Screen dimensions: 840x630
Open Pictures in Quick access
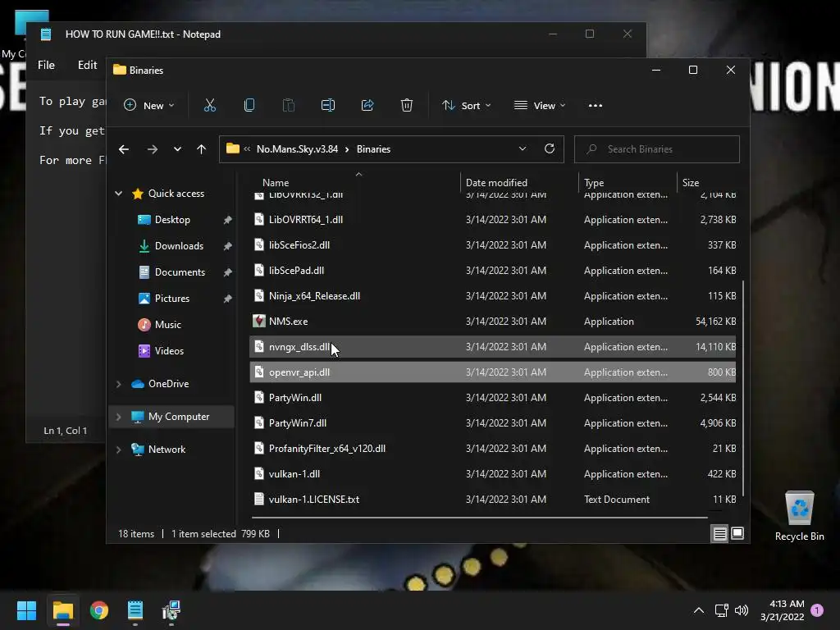click(171, 299)
